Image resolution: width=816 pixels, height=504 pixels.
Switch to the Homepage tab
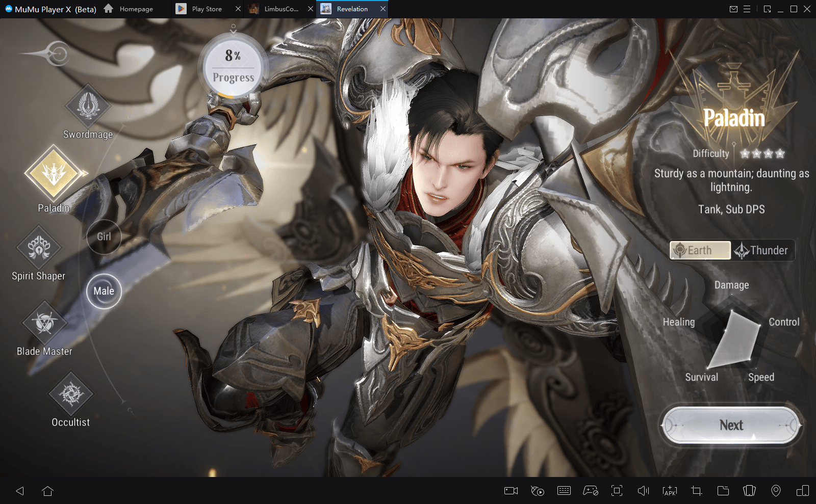point(129,9)
